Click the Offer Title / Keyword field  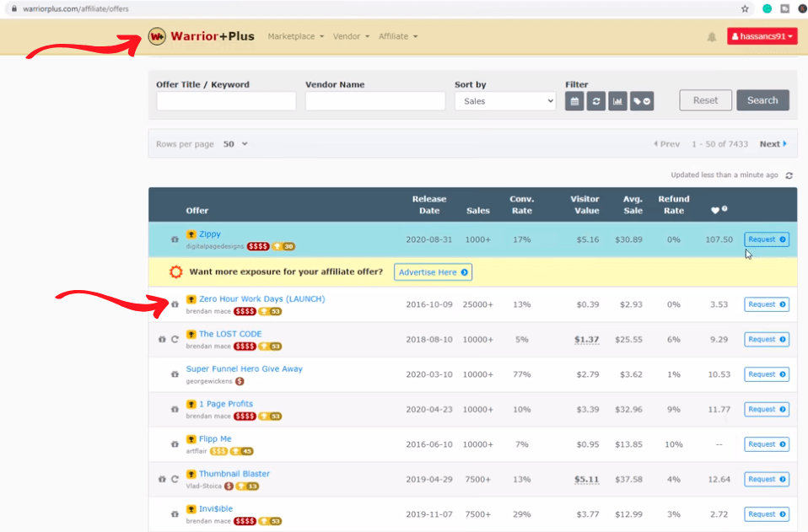226,101
